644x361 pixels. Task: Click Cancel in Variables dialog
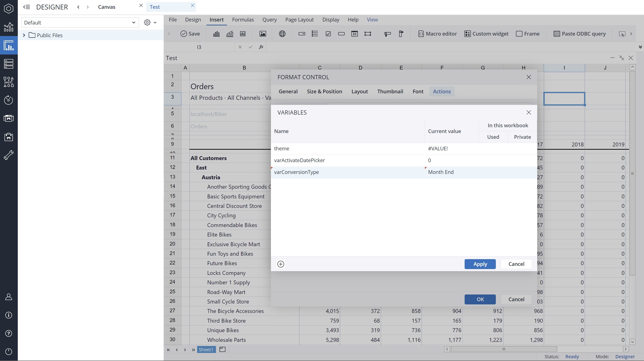(x=516, y=264)
